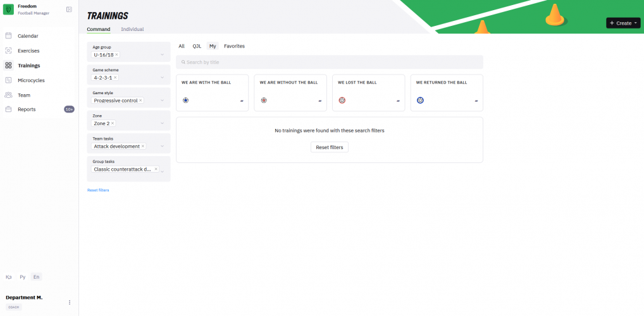Remove the 4-2-3-1 game scheme tag
644x316 pixels.
click(115, 78)
